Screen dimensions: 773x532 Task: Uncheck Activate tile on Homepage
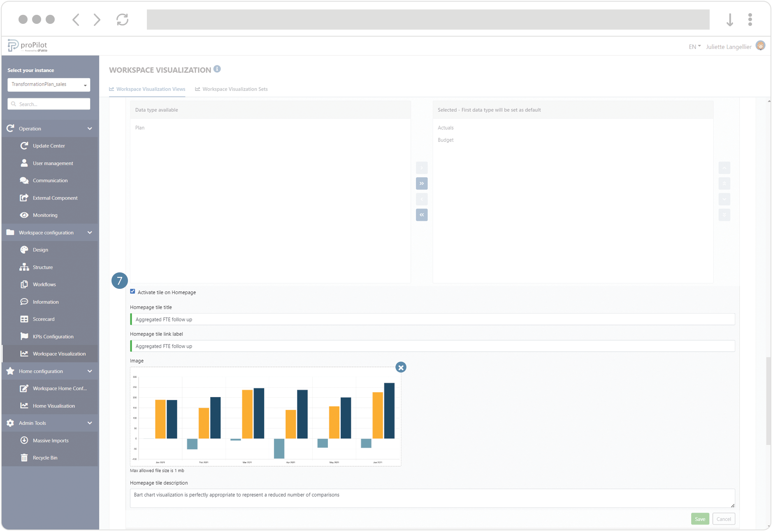pos(132,291)
